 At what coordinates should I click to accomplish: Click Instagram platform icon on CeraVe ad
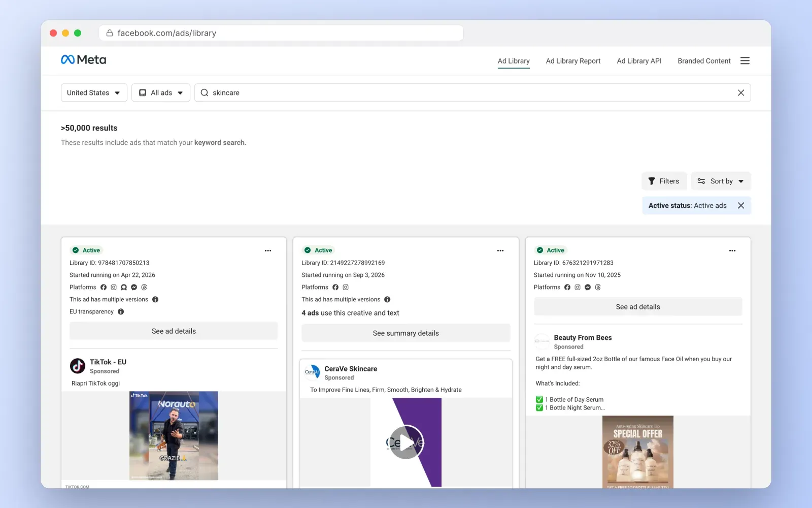pyautogui.click(x=346, y=288)
